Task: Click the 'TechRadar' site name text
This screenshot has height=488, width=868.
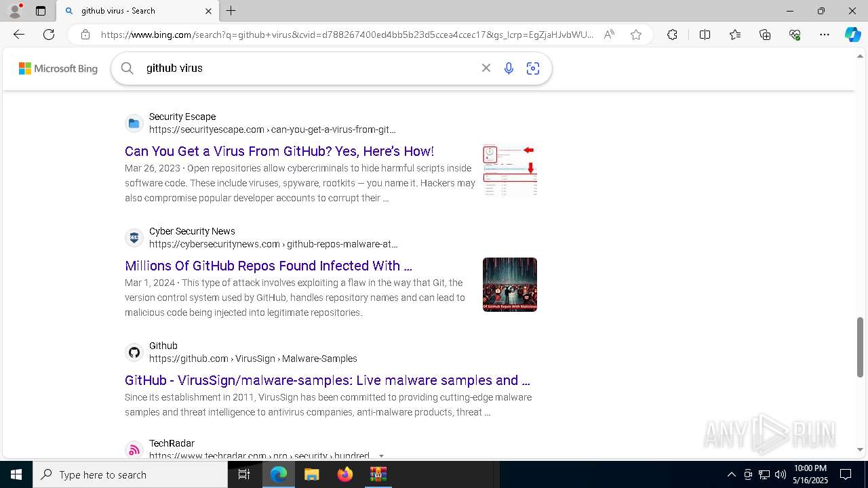Action: click(x=172, y=443)
